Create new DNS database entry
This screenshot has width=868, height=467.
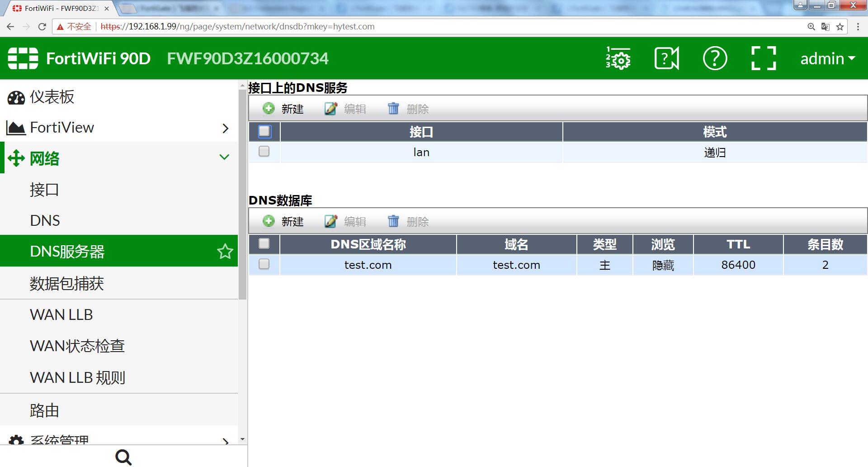(283, 221)
